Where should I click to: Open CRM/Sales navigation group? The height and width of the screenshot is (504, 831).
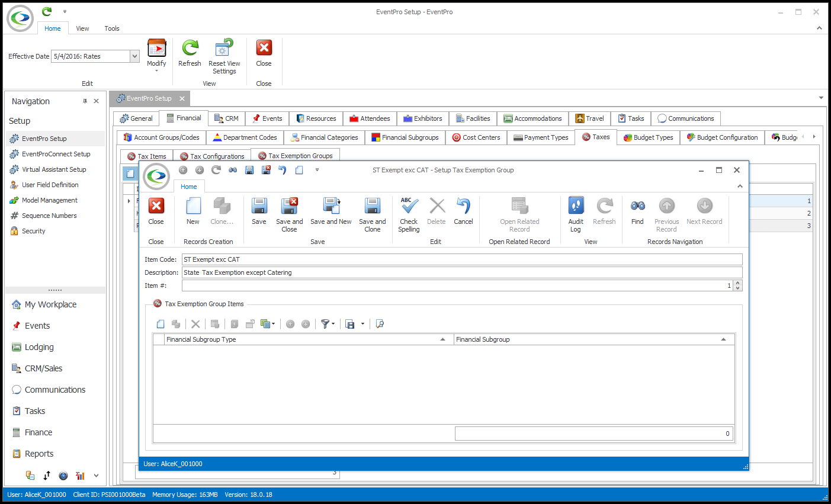[x=43, y=368]
